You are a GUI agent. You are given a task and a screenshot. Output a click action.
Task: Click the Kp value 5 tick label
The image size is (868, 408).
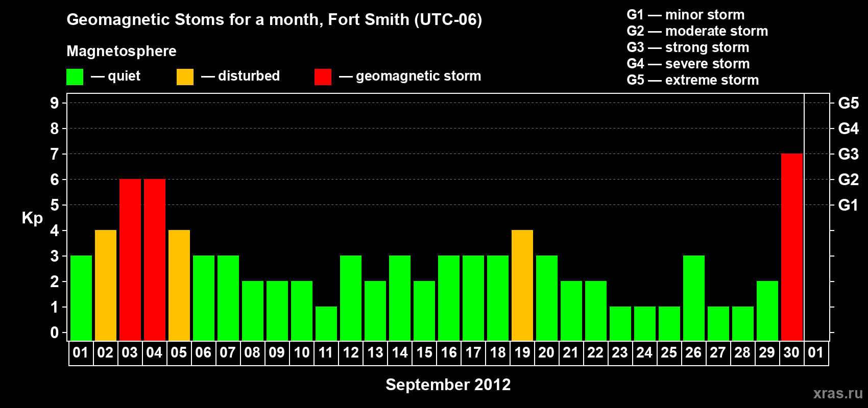pos(55,205)
